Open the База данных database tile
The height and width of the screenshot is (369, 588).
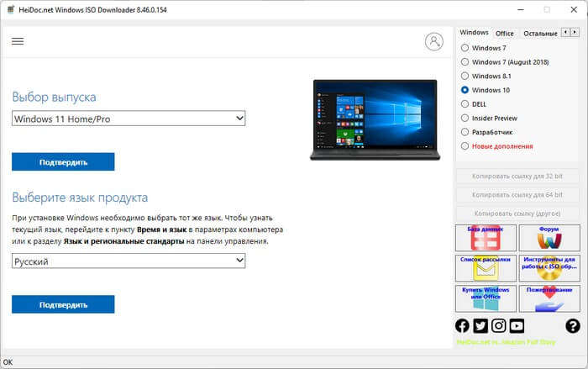pos(486,238)
